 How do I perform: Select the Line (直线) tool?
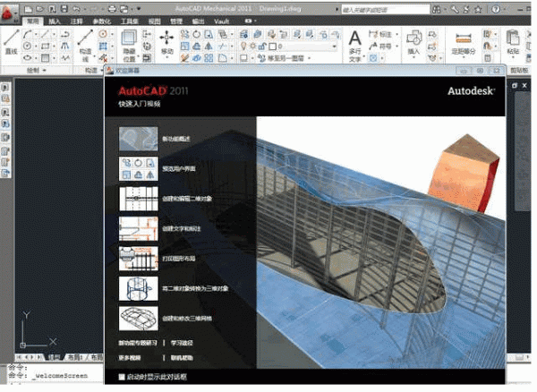12,42
